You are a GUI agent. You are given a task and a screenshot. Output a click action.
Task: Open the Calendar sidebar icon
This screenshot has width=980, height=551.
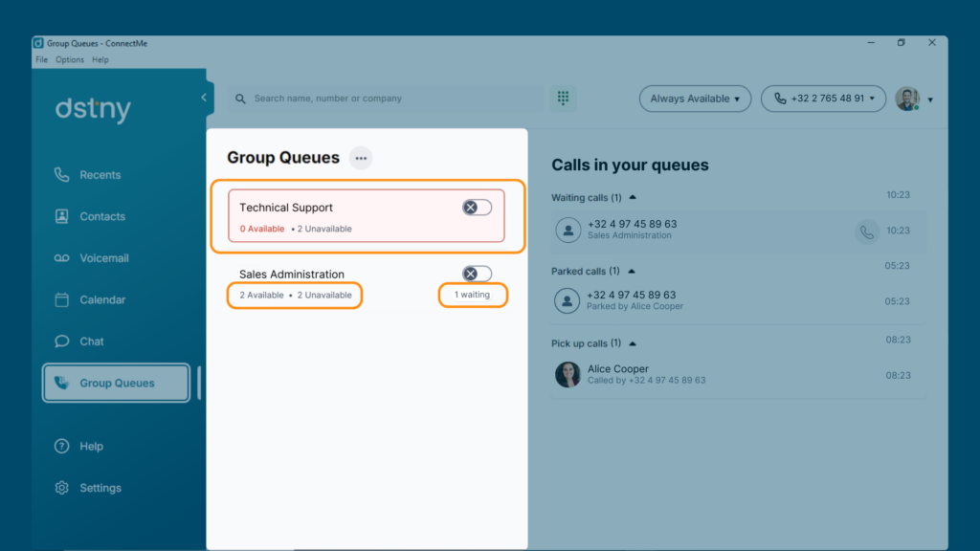61,299
